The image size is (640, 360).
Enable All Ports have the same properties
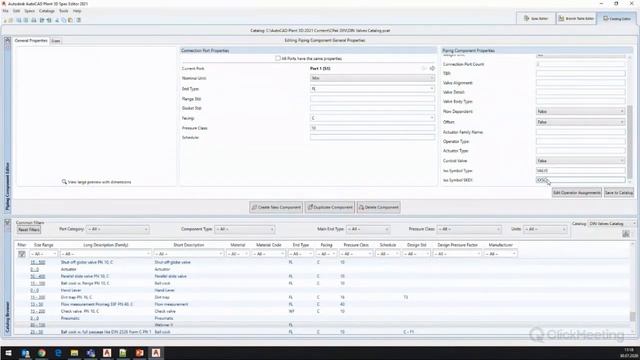[x=278, y=58]
